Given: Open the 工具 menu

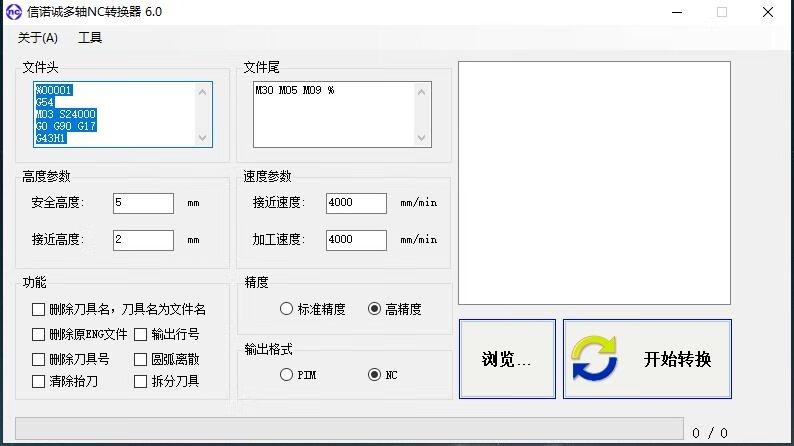Looking at the screenshot, I should tap(90, 38).
